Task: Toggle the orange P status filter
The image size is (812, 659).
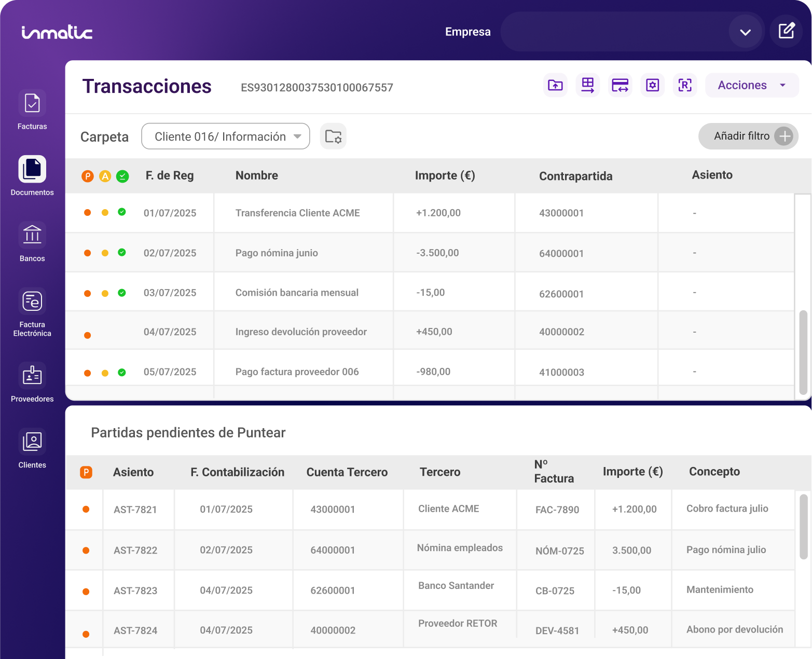Action: tap(87, 176)
